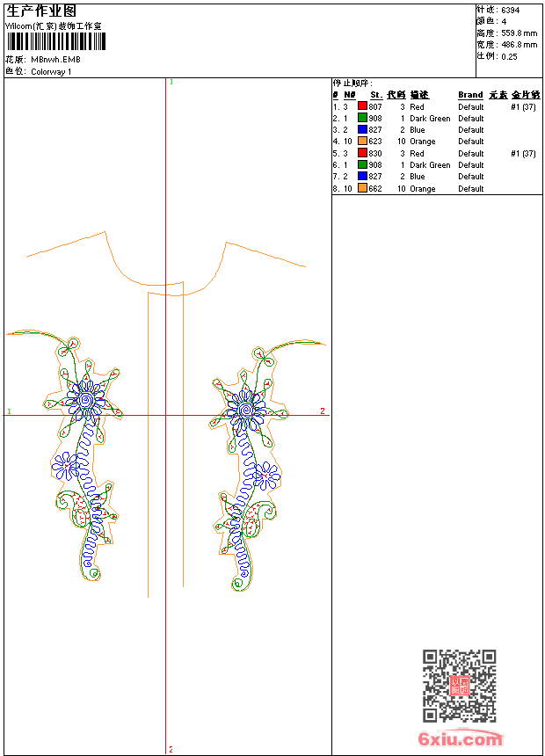Click the Colorway 1 label

coord(51,72)
